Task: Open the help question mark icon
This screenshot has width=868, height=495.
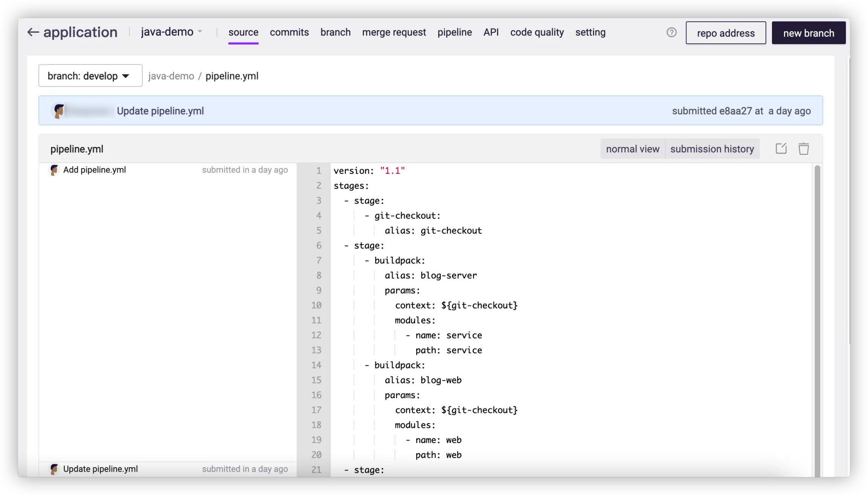Action: coord(671,32)
